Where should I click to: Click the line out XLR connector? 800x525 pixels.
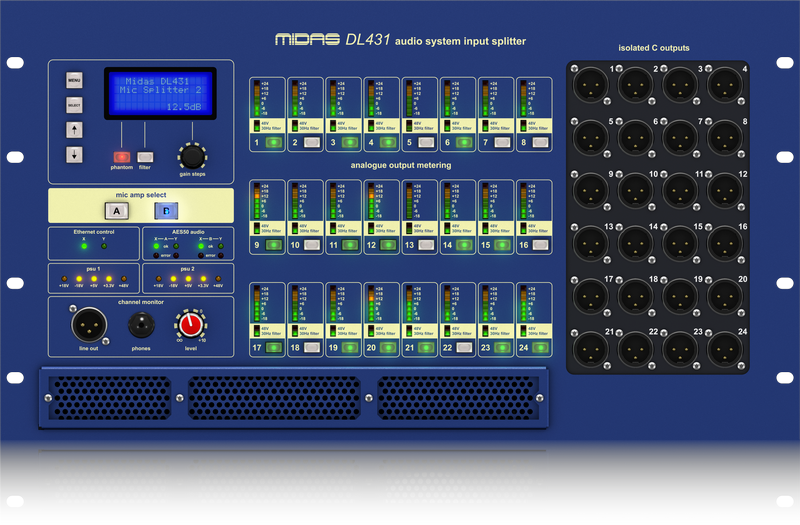(x=89, y=326)
